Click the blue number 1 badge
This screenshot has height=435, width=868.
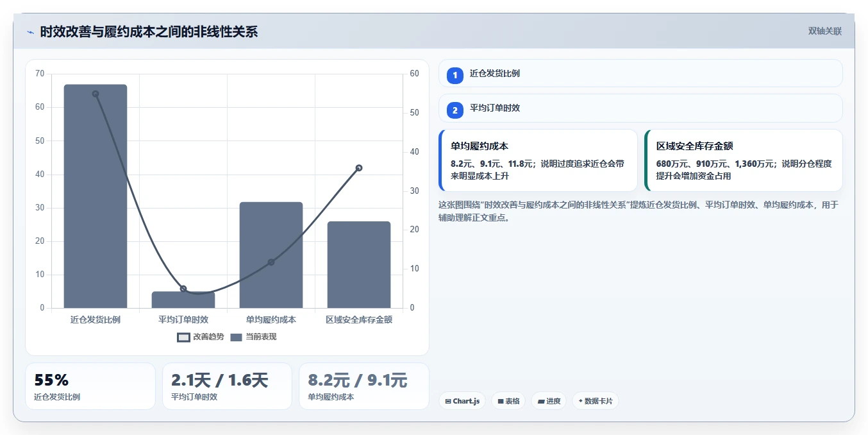455,75
